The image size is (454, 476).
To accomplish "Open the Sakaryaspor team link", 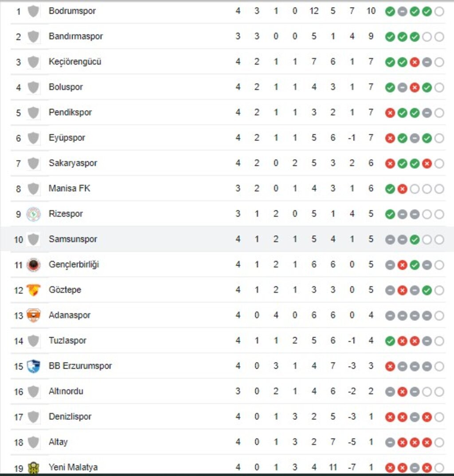I will click(x=73, y=163).
